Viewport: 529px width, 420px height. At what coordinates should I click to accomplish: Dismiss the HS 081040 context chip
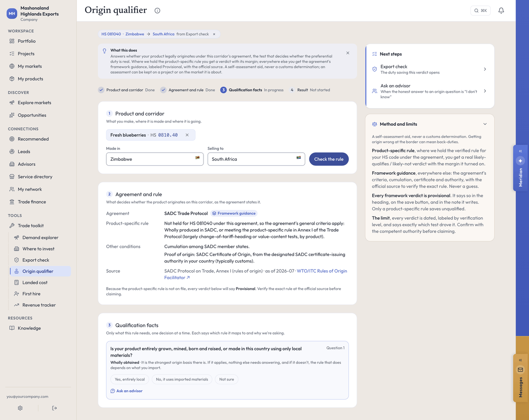click(214, 34)
